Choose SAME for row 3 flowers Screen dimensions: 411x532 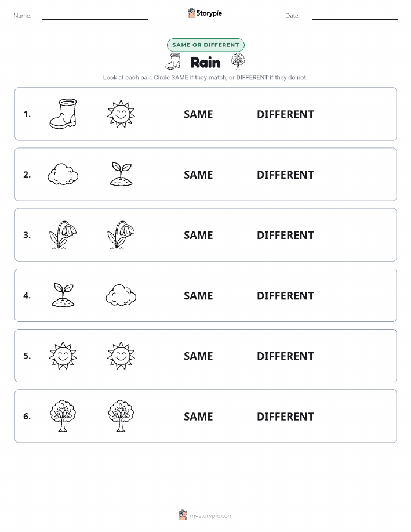198,235
